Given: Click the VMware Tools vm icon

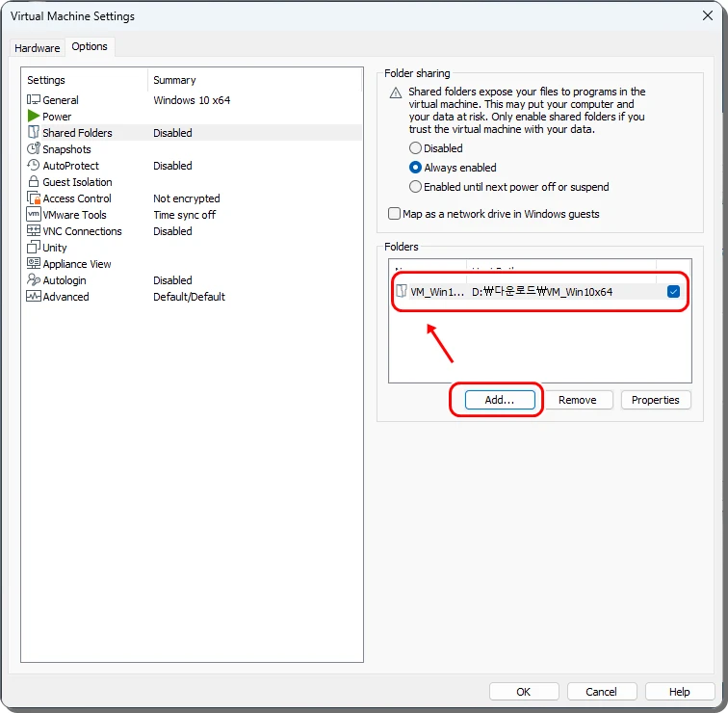Looking at the screenshot, I should pyautogui.click(x=34, y=214).
